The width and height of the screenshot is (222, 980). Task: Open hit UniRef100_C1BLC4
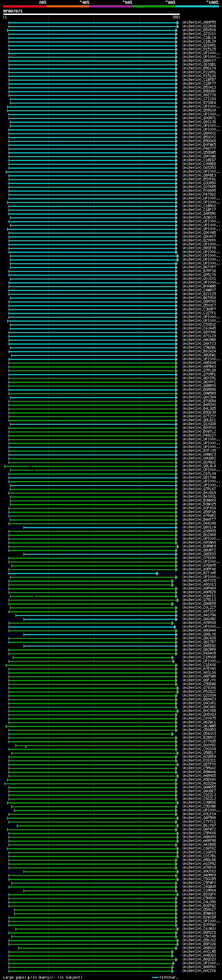pyautogui.click(x=199, y=38)
